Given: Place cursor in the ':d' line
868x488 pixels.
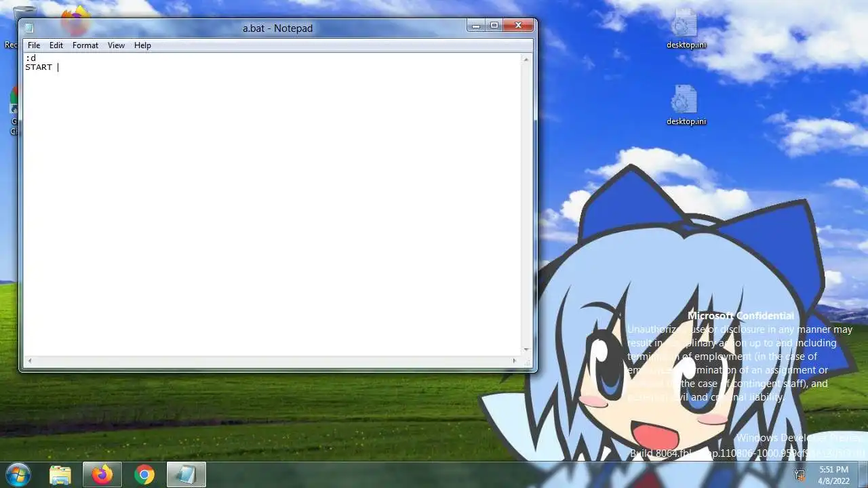Looking at the screenshot, I should pyautogui.click(x=31, y=58).
